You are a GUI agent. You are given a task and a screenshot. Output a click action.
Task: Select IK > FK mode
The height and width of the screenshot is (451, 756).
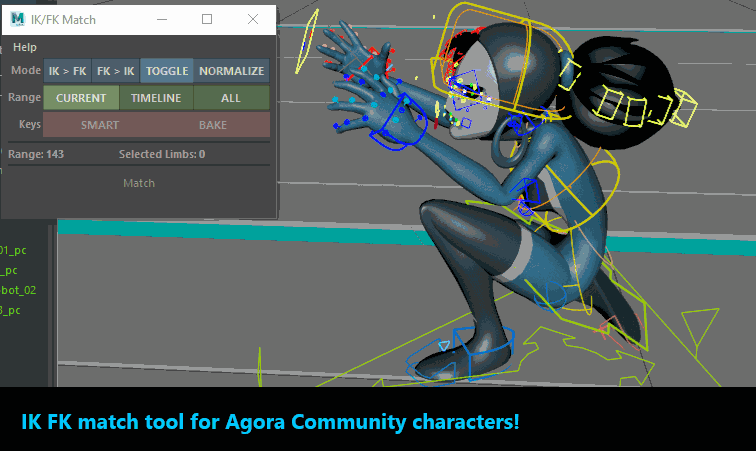click(x=67, y=71)
